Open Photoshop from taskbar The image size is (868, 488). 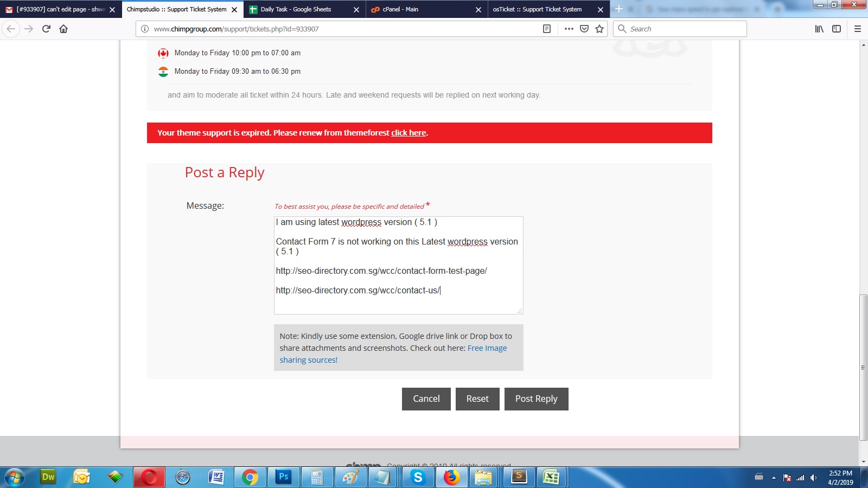click(x=284, y=477)
